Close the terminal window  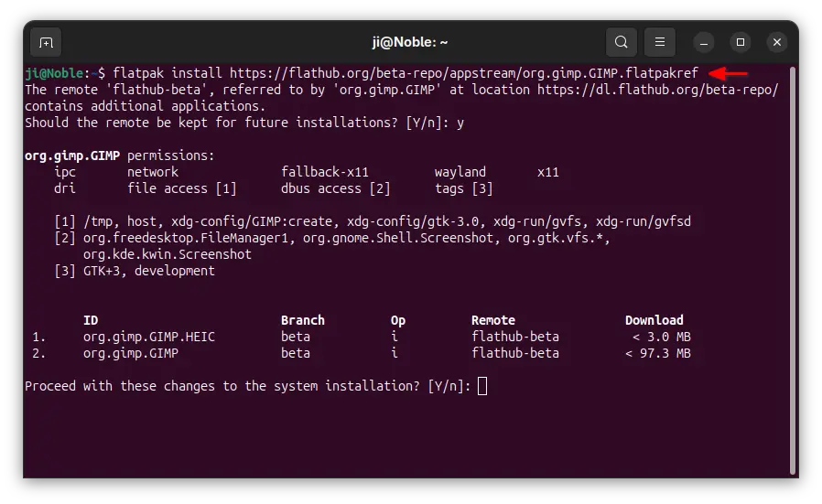777,42
